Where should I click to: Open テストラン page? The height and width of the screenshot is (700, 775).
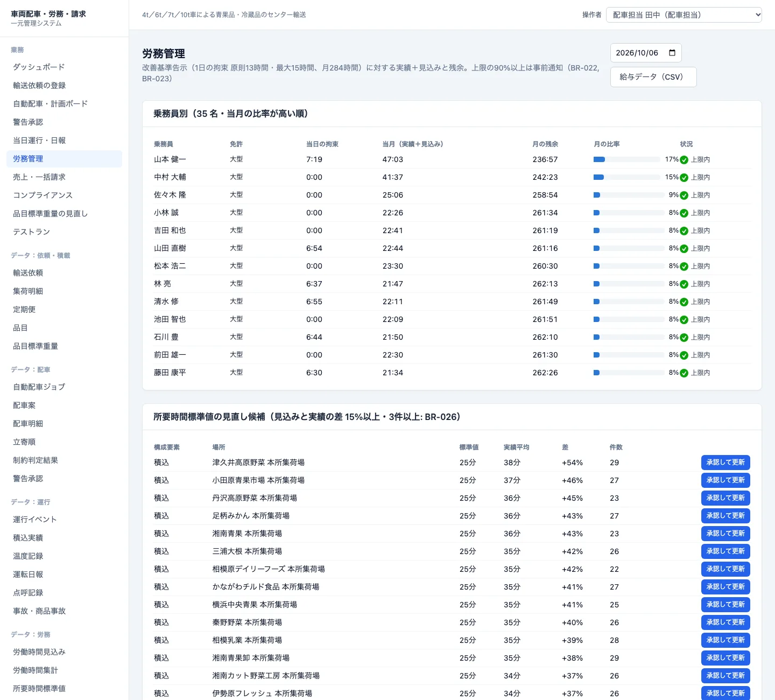(64, 232)
